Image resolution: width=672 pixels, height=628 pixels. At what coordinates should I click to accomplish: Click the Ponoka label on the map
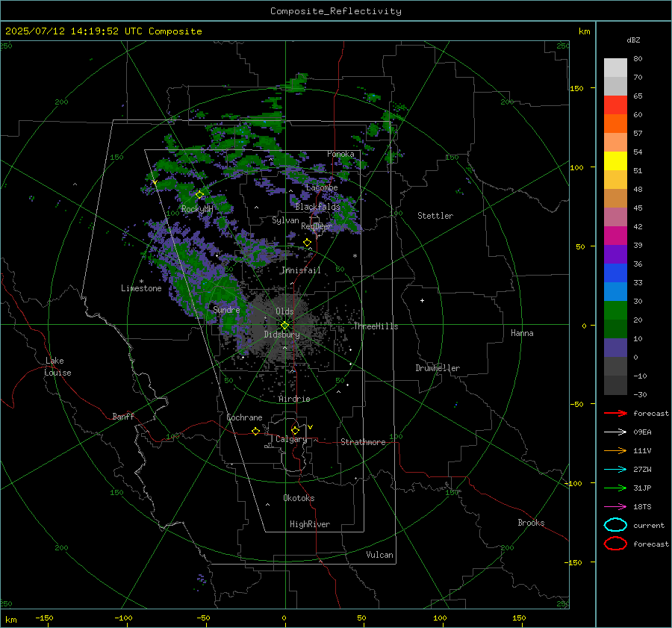(x=340, y=154)
